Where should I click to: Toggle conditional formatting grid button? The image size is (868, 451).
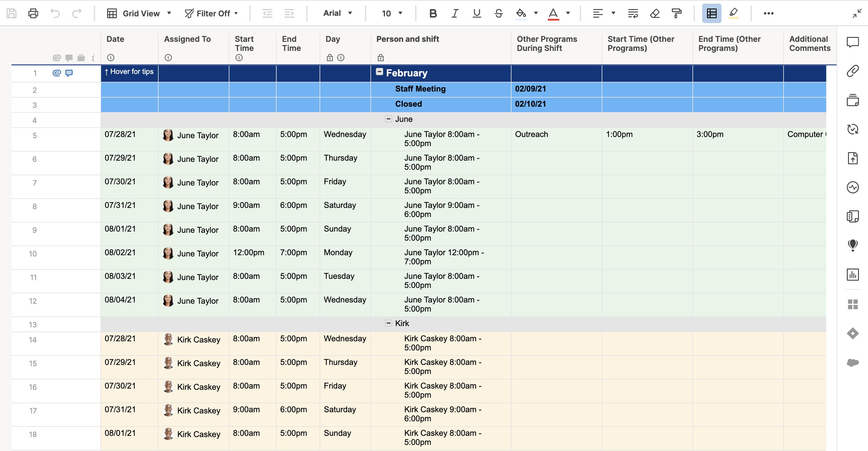tap(711, 14)
